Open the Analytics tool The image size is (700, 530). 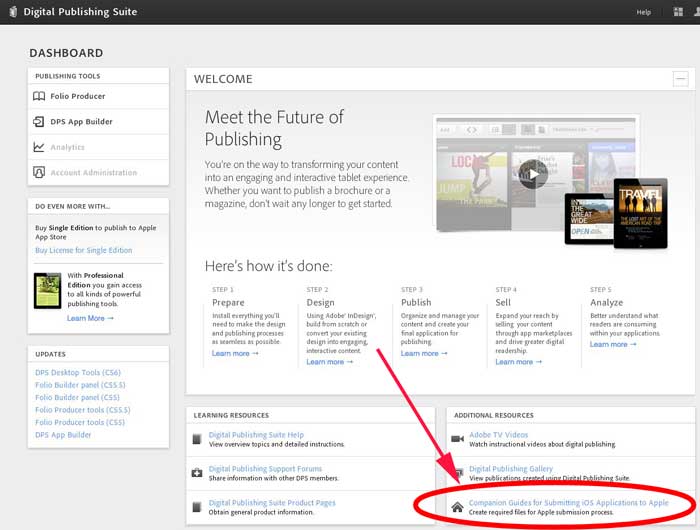[x=67, y=147]
